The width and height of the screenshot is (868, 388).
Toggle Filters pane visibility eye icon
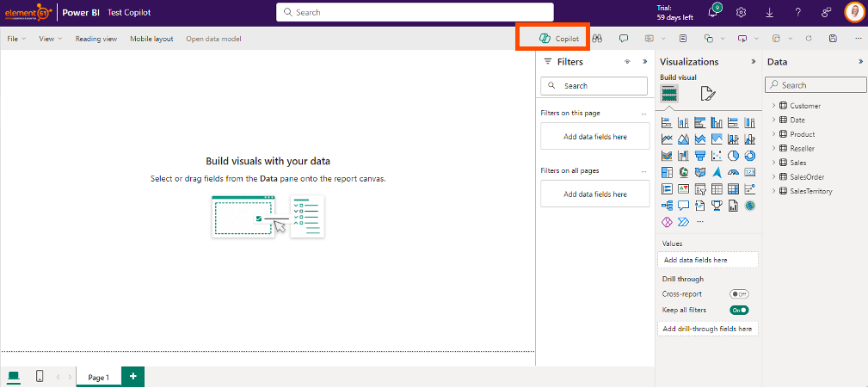(627, 62)
